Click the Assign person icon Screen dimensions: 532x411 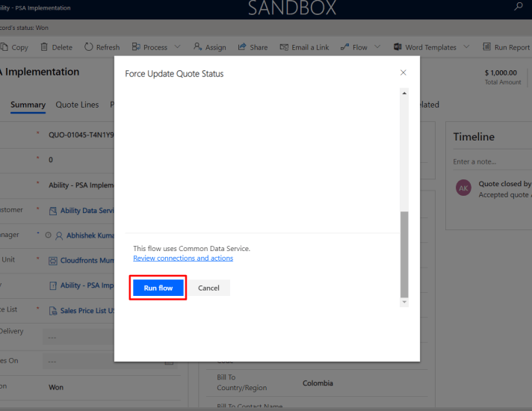[197, 47]
